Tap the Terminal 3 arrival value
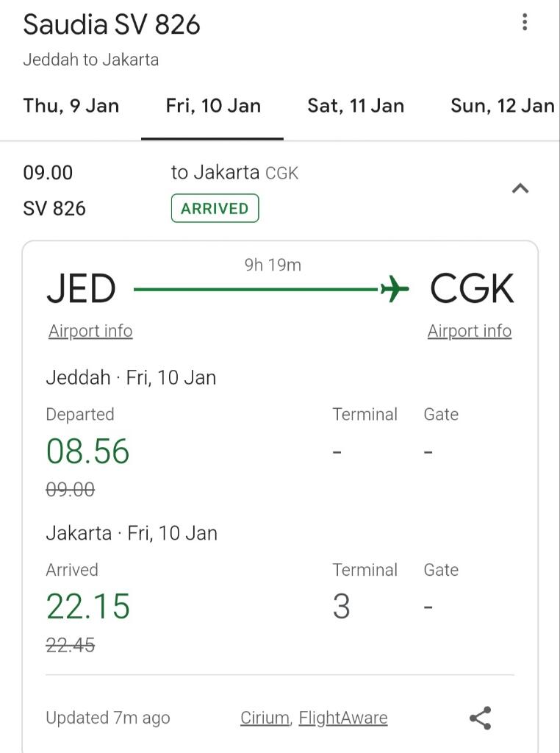Screen dimensions: 560x753 (342, 607)
